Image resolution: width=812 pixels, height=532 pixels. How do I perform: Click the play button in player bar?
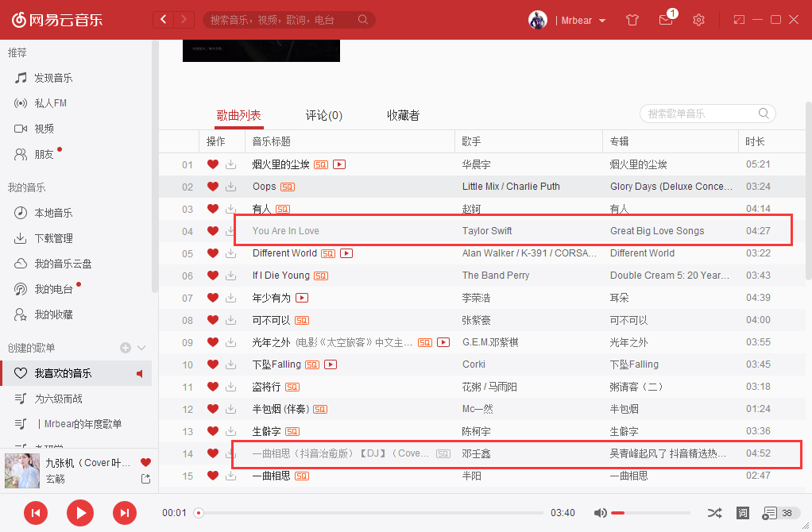coord(79,513)
